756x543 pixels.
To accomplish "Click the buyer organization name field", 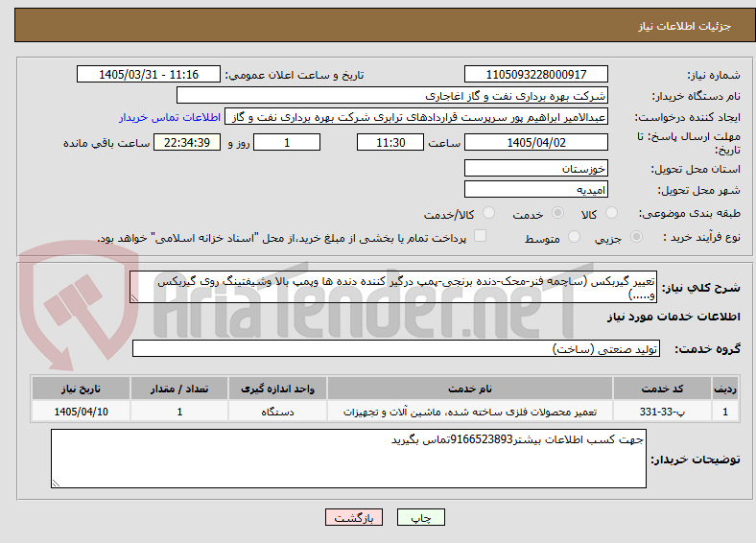I will (x=392, y=96).
